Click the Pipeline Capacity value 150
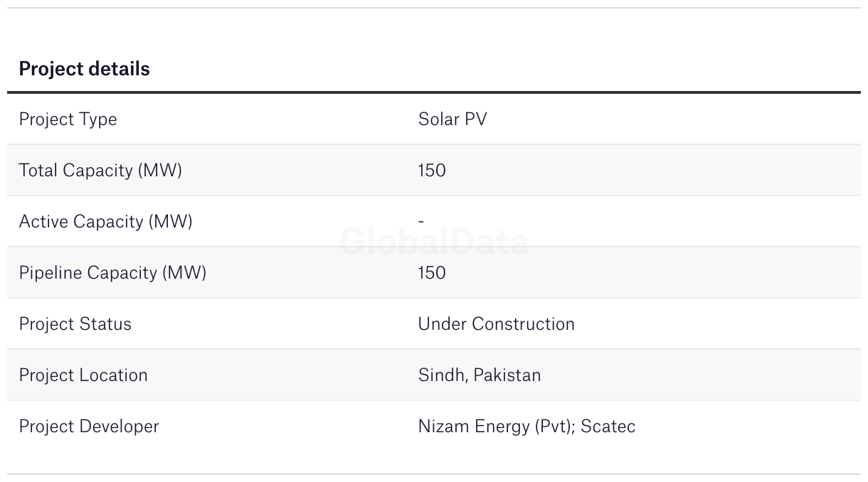 click(x=432, y=273)
